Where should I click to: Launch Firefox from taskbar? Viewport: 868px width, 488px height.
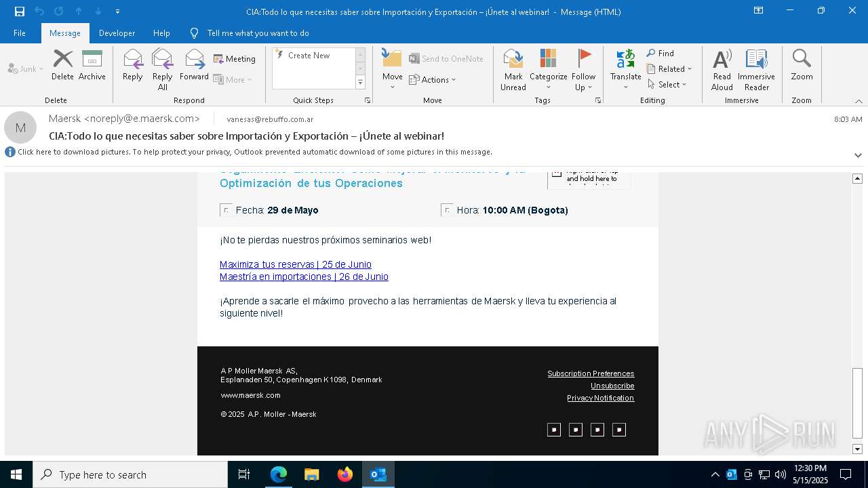pos(345,474)
